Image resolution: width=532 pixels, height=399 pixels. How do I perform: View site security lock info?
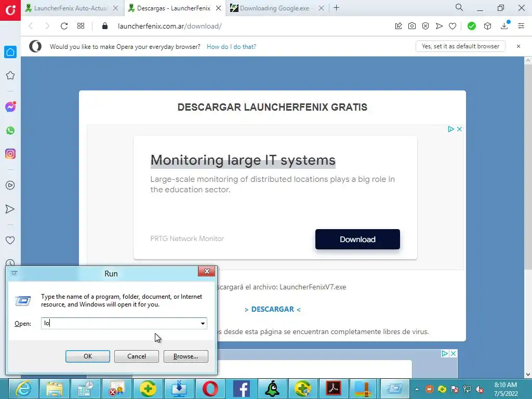tap(105, 26)
